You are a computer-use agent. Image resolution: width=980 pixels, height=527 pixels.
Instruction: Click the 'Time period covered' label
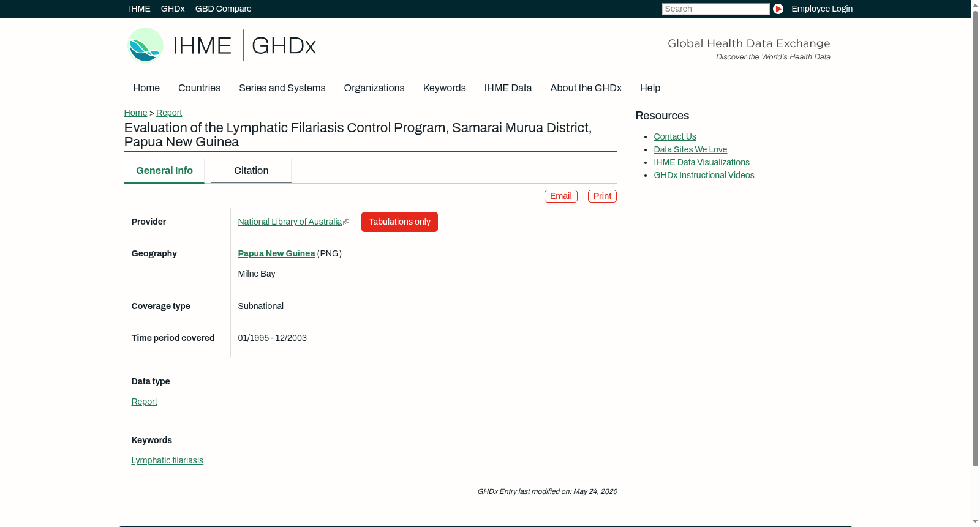point(173,338)
